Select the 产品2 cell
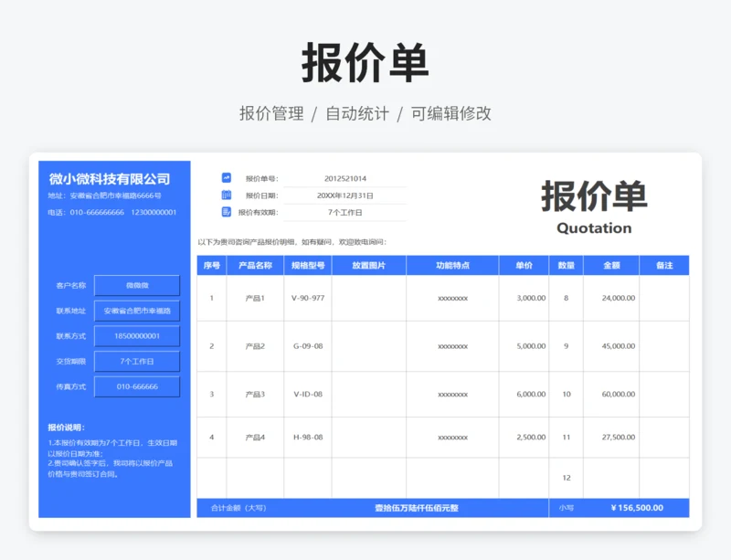Viewport: 731px width, 560px height. coord(255,346)
